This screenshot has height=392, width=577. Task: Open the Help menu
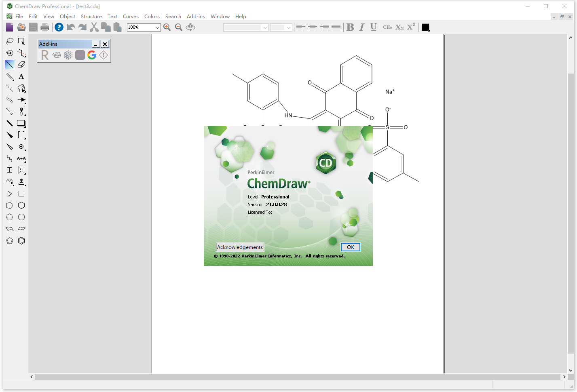tap(241, 17)
